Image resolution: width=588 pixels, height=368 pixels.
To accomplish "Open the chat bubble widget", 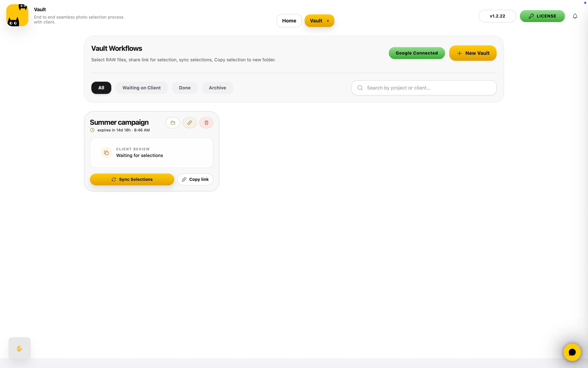I will point(572,352).
